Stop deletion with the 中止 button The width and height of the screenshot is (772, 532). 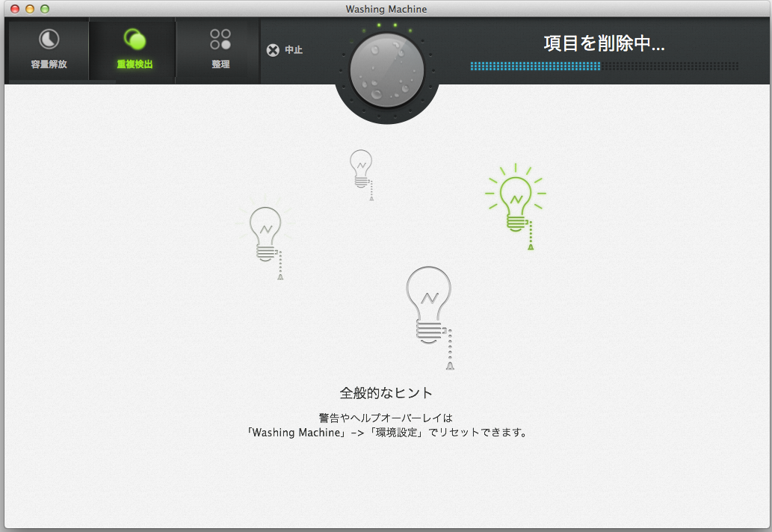tap(285, 50)
